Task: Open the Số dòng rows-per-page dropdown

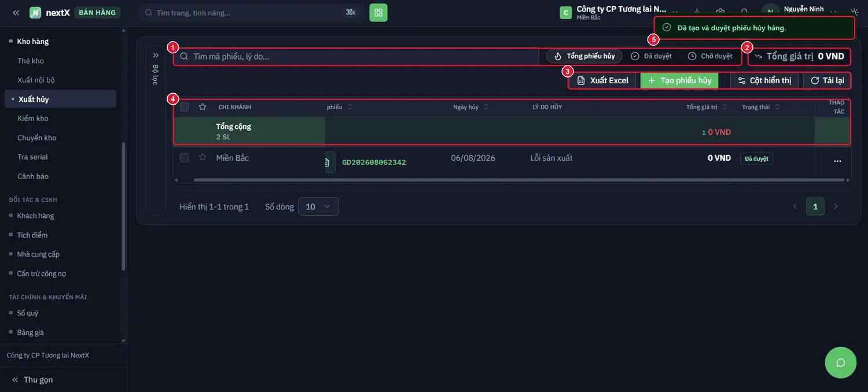Action: click(318, 206)
